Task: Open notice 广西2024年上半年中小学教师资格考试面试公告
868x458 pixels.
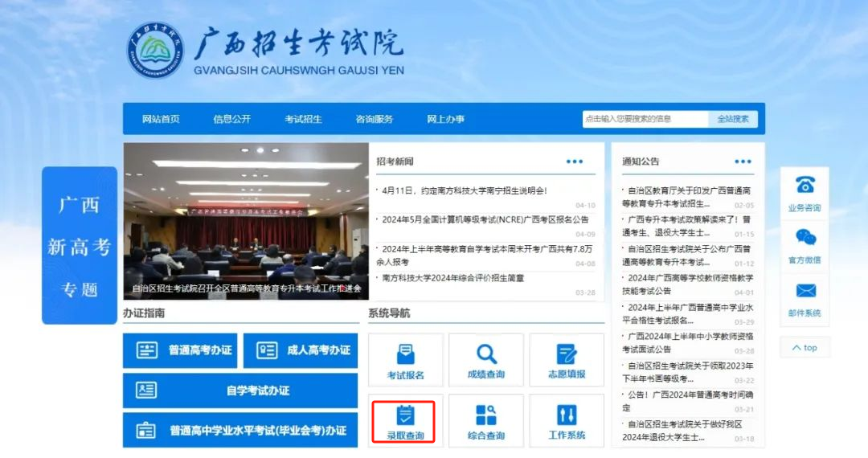Action: [x=687, y=342]
